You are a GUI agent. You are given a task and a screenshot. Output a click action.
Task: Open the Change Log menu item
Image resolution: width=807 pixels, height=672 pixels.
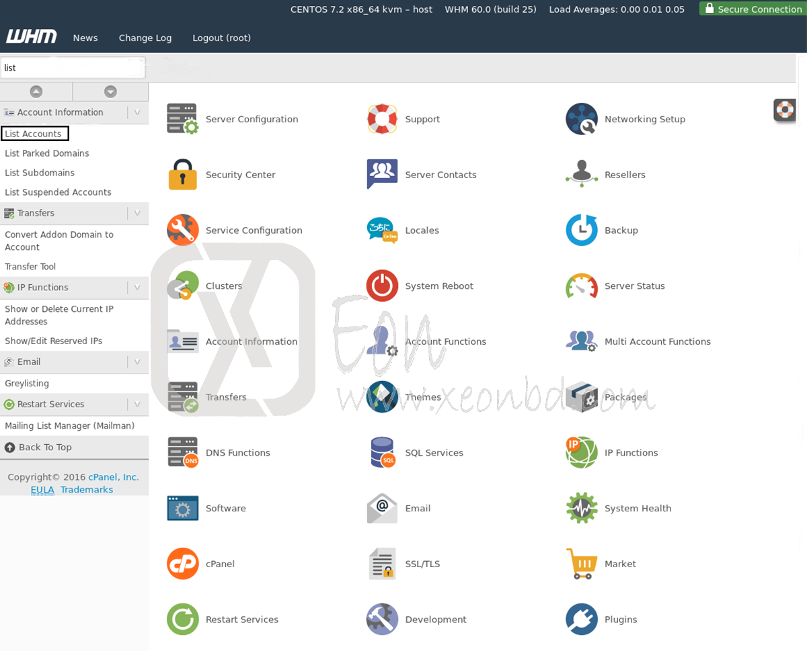(145, 38)
